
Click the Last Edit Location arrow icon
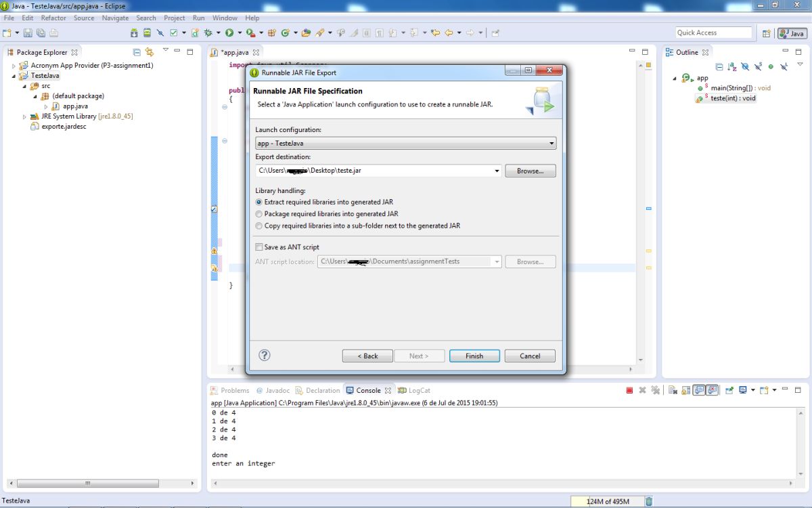[435, 33]
